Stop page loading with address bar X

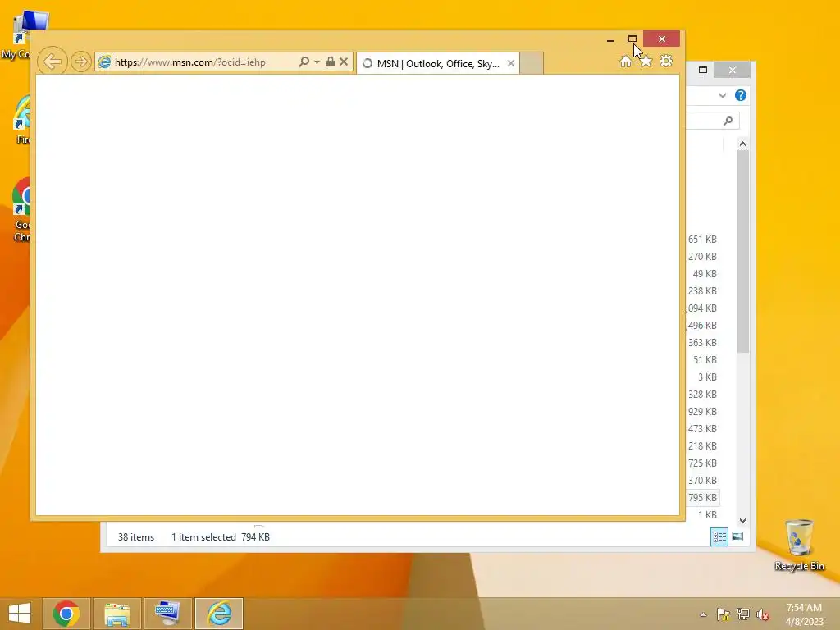tap(344, 62)
